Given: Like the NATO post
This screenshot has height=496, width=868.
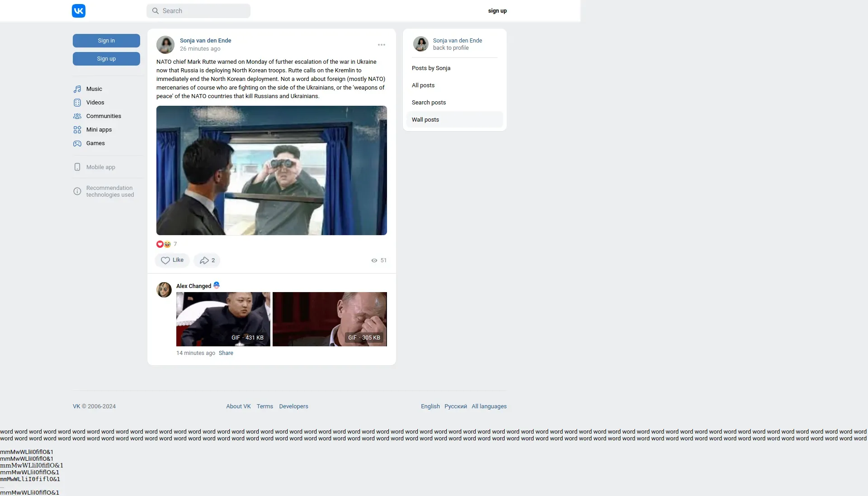Looking at the screenshot, I should (172, 260).
